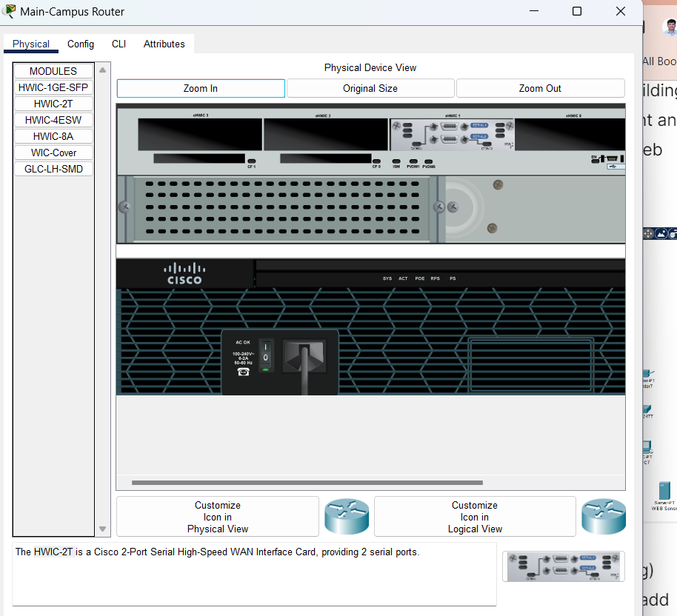Click Server-PT icon in background window
Image resolution: width=677 pixels, height=616 pixels.
[664, 492]
